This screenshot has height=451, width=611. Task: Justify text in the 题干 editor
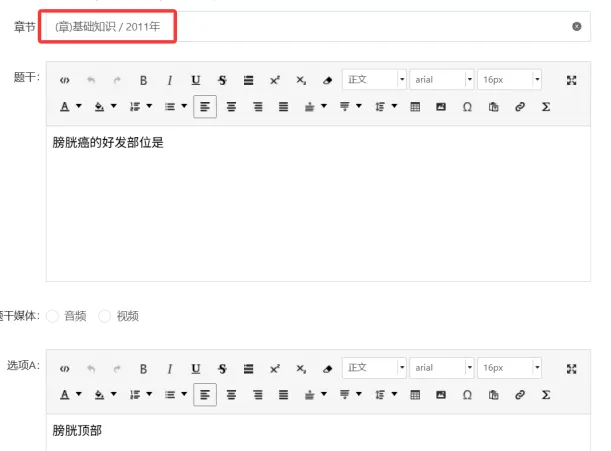(x=283, y=106)
